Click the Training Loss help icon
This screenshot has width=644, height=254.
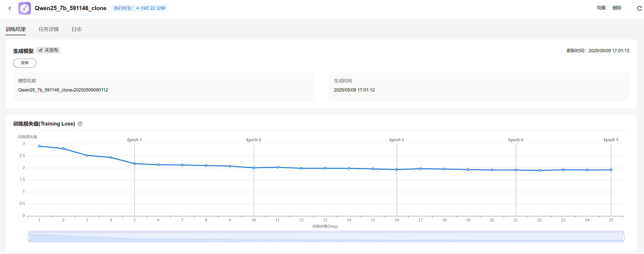[80, 124]
